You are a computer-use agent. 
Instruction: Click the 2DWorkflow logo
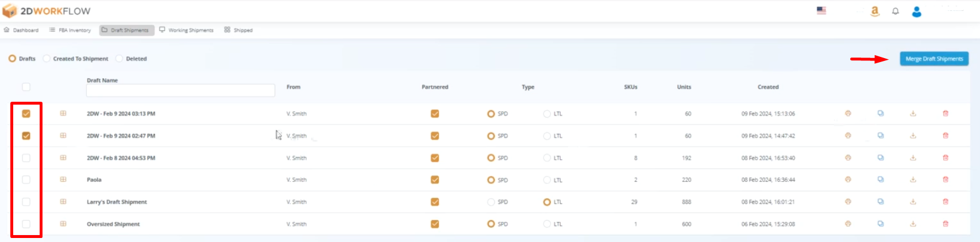click(x=47, y=11)
